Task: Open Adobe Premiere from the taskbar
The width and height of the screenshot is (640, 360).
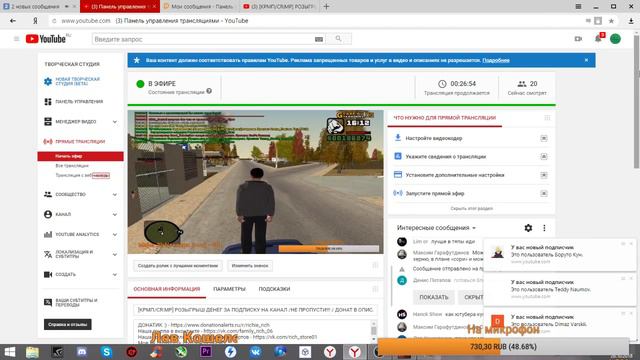Action: pos(206,351)
